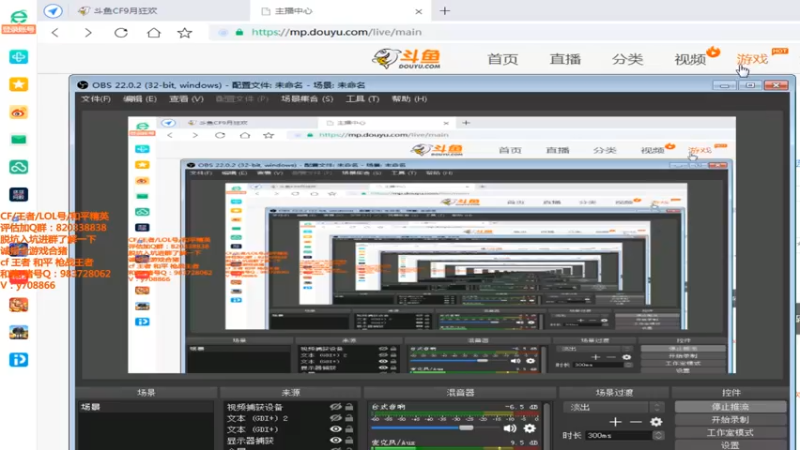Click the 台式音响 volume slider handle
The height and width of the screenshot is (450, 800).
pos(466,428)
